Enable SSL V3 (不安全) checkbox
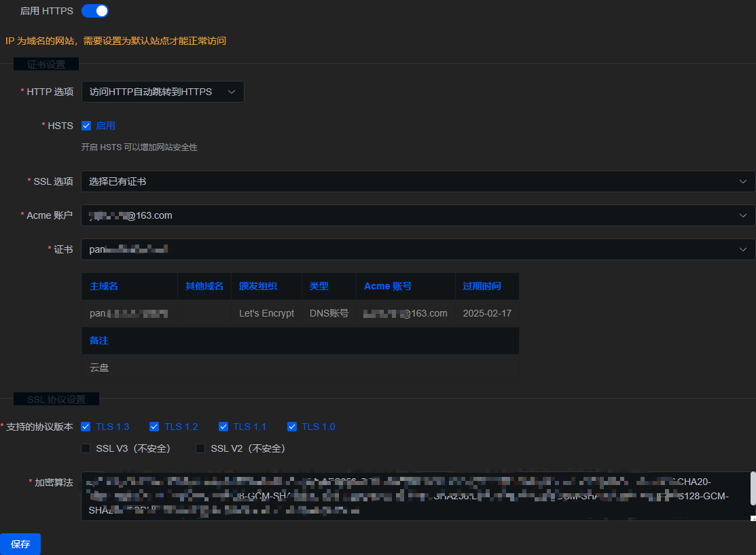 pos(86,448)
